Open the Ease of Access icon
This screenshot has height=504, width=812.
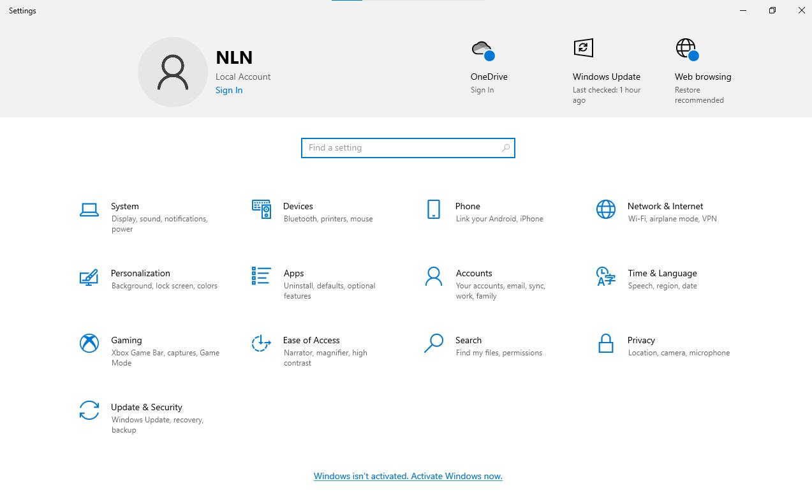point(262,343)
